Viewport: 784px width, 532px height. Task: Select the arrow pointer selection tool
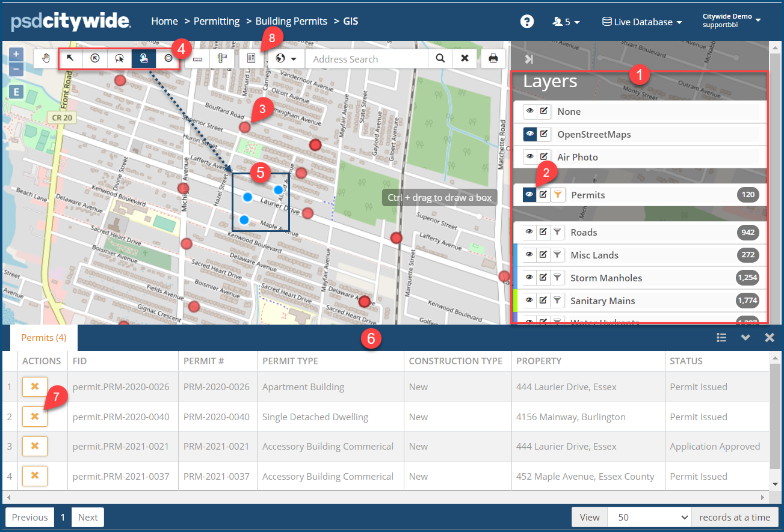[70, 58]
